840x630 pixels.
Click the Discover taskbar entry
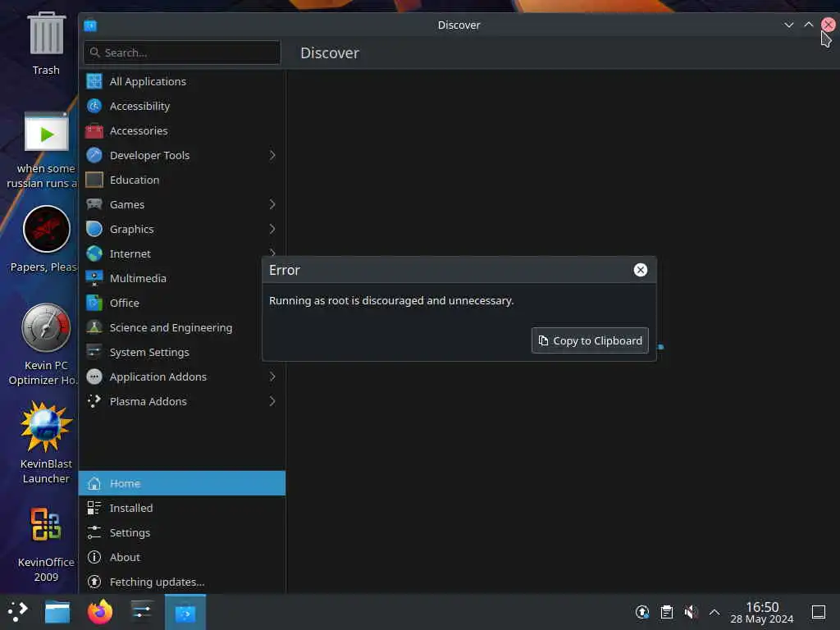coord(185,612)
